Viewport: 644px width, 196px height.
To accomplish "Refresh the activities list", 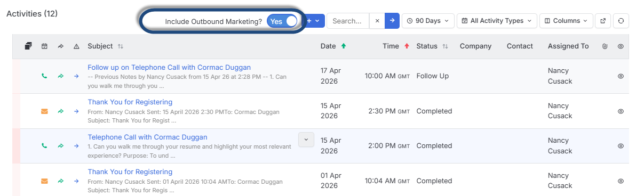I will click(621, 21).
